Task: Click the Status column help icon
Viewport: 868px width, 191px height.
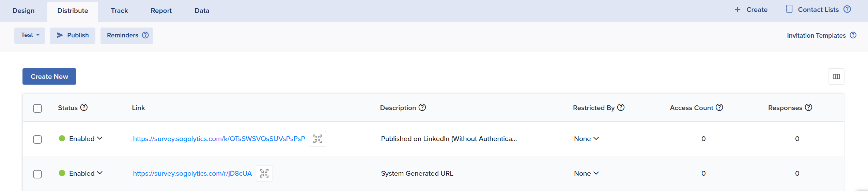Action: (x=84, y=107)
